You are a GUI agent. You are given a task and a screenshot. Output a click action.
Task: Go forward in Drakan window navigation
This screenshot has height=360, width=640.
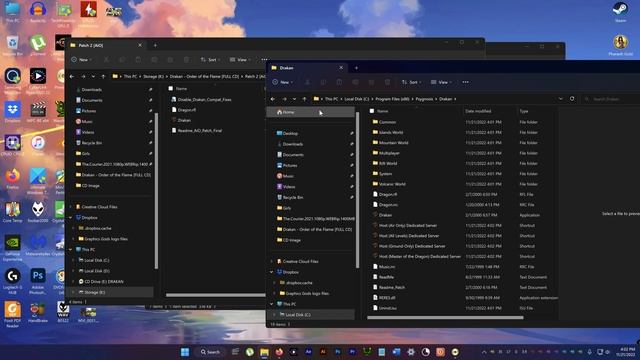click(x=284, y=99)
